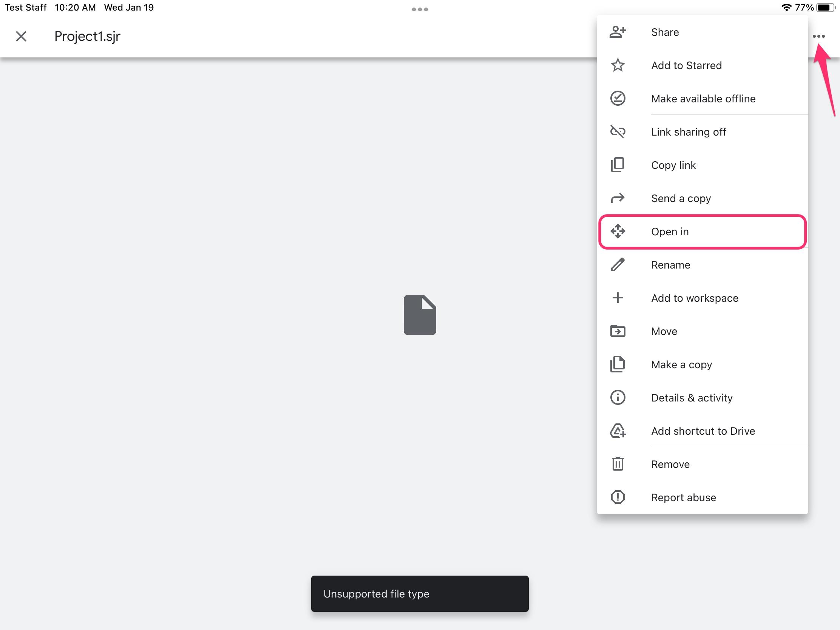Open the three-dot more options menu
Image resolution: width=840 pixels, height=630 pixels.
pos(818,37)
